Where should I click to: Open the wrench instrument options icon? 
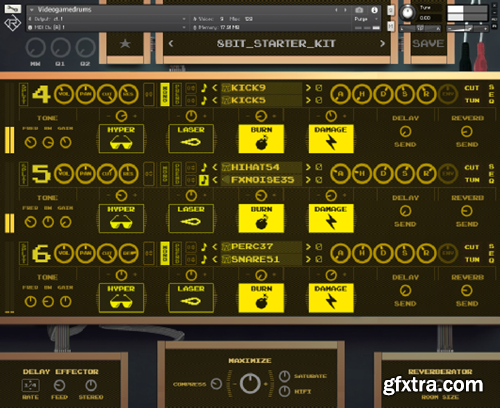click(13, 9)
